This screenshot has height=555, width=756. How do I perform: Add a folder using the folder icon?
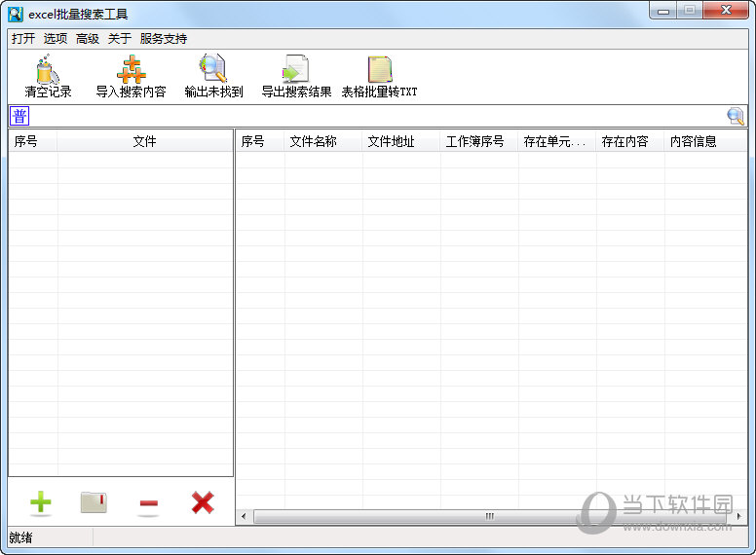click(94, 502)
